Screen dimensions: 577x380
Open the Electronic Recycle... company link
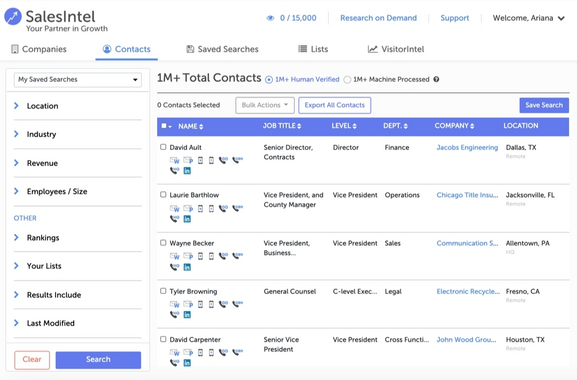[x=468, y=291]
